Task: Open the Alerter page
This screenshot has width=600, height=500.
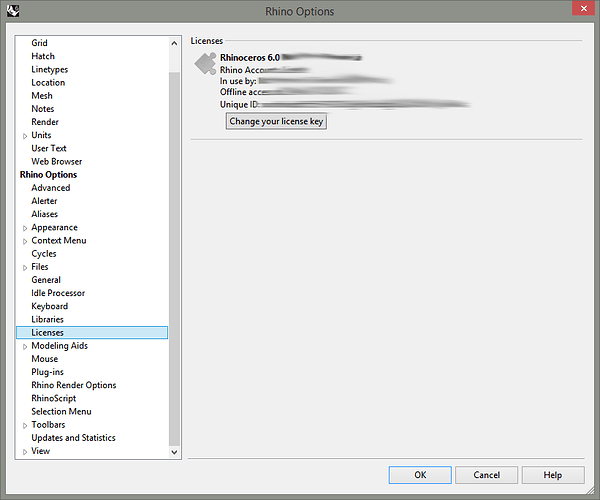Action: coord(44,201)
